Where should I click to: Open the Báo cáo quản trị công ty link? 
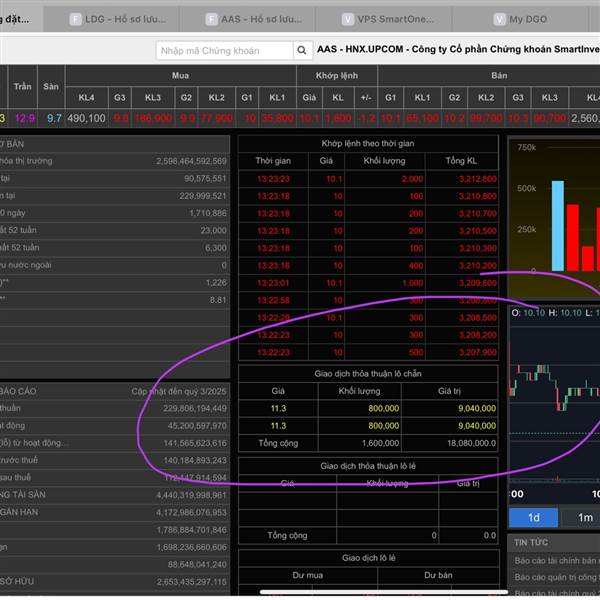pyautogui.click(x=557, y=577)
